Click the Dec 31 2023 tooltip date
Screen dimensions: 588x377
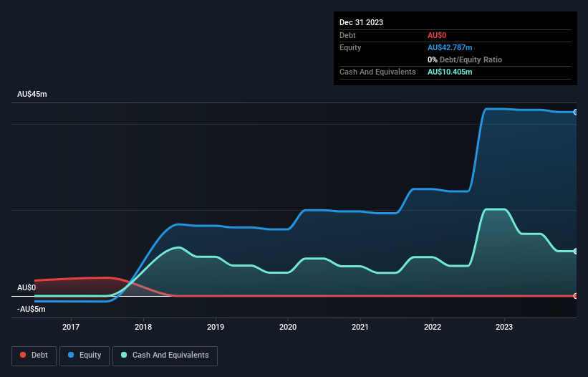click(361, 22)
